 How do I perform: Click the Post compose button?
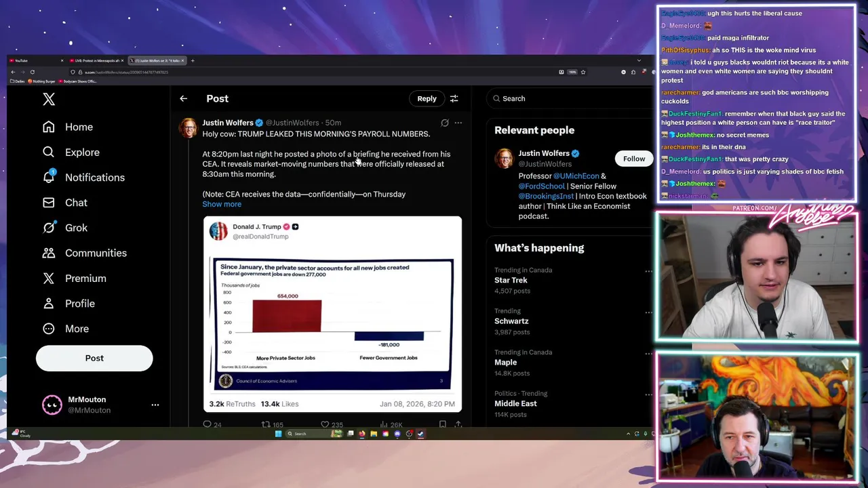[94, 358]
